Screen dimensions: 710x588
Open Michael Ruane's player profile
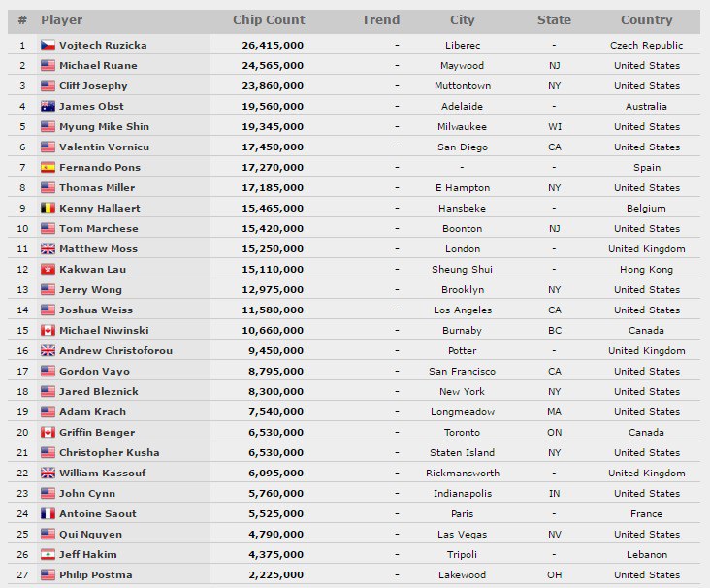point(98,66)
